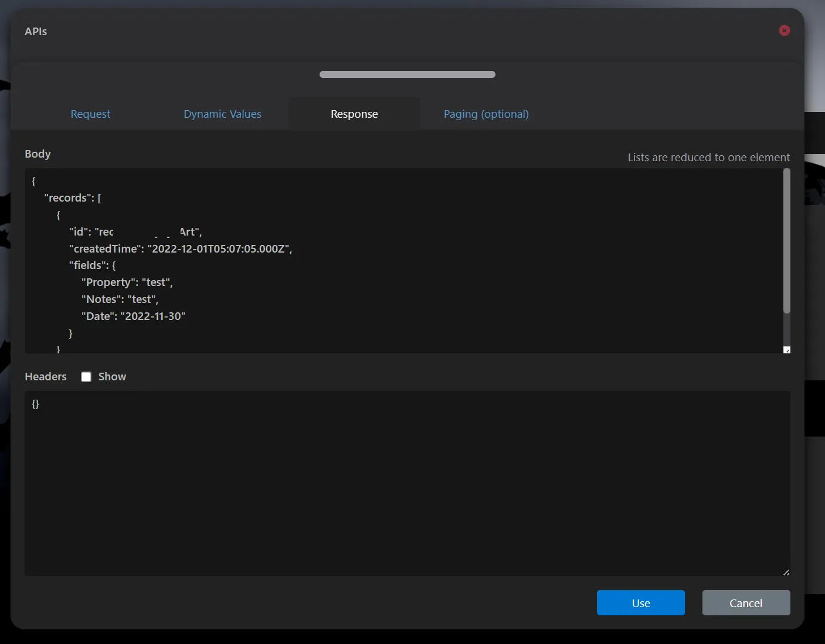Viewport: 825px width, 644px height.
Task: Click the blue Use button
Action: (640, 602)
